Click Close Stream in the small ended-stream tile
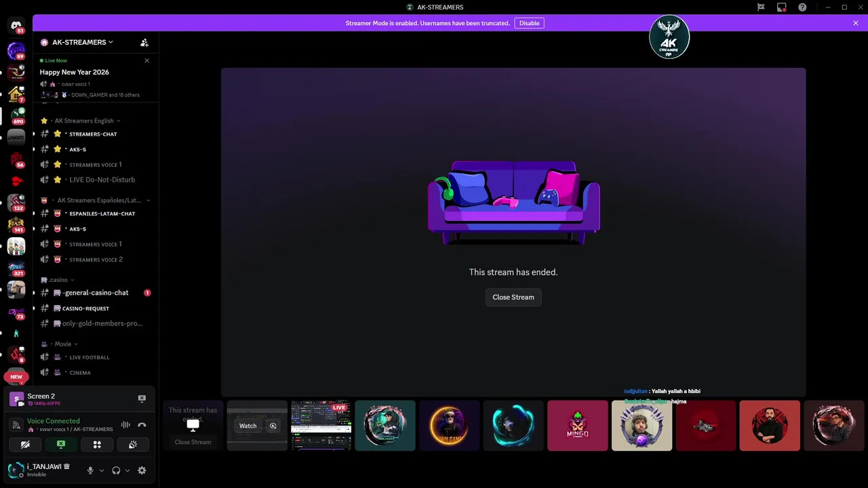Image resolution: width=868 pixels, height=488 pixels. [193, 442]
